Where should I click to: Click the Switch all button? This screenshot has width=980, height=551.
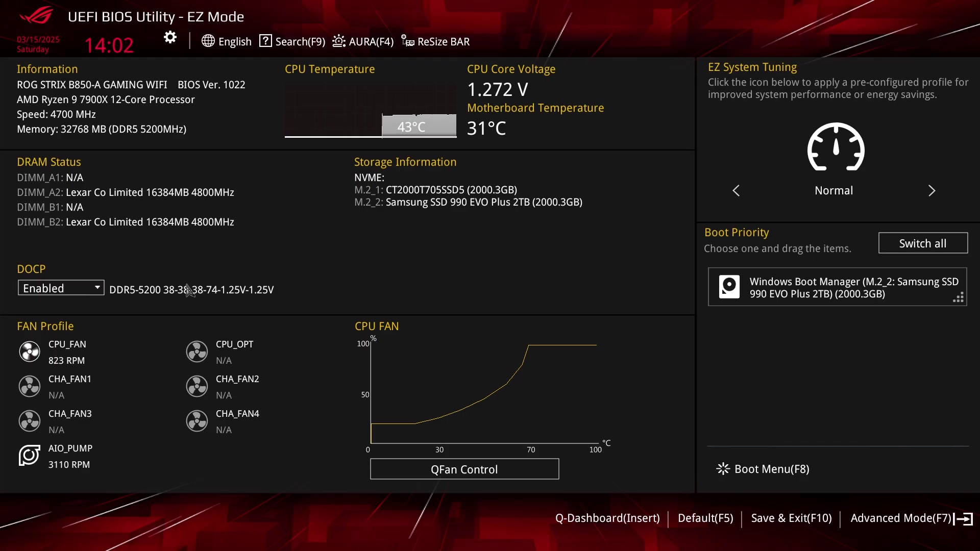click(923, 243)
